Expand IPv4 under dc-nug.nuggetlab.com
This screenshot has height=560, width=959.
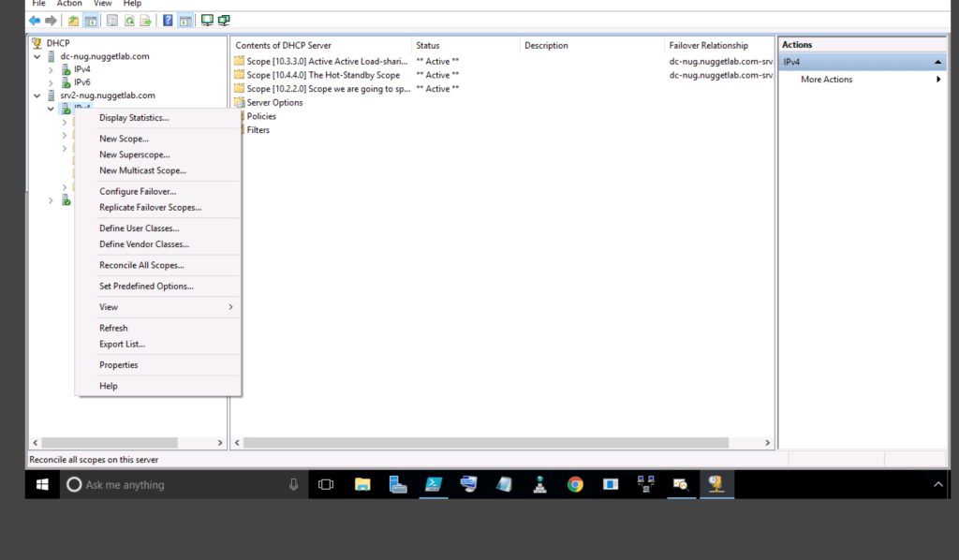[x=51, y=70]
